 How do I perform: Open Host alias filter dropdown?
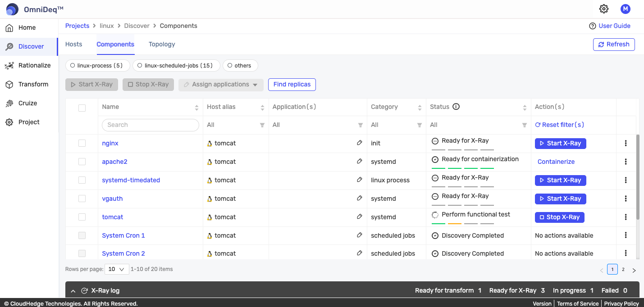pyautogui.click(x=262, y=125)
